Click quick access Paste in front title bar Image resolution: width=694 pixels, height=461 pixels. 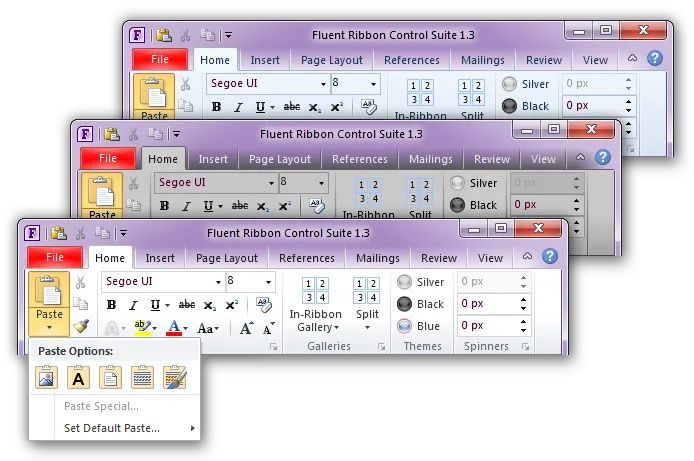click(59, 233)
